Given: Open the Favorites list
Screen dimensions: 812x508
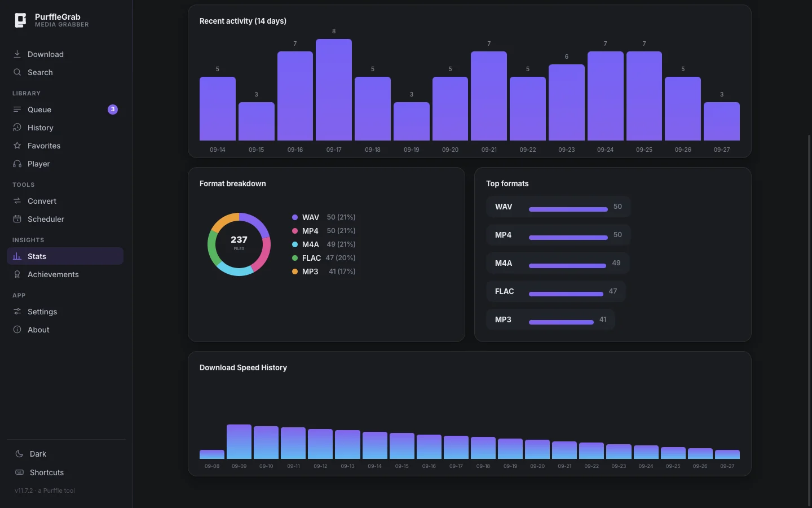Looking at the screenshot, I should [65, 146].
